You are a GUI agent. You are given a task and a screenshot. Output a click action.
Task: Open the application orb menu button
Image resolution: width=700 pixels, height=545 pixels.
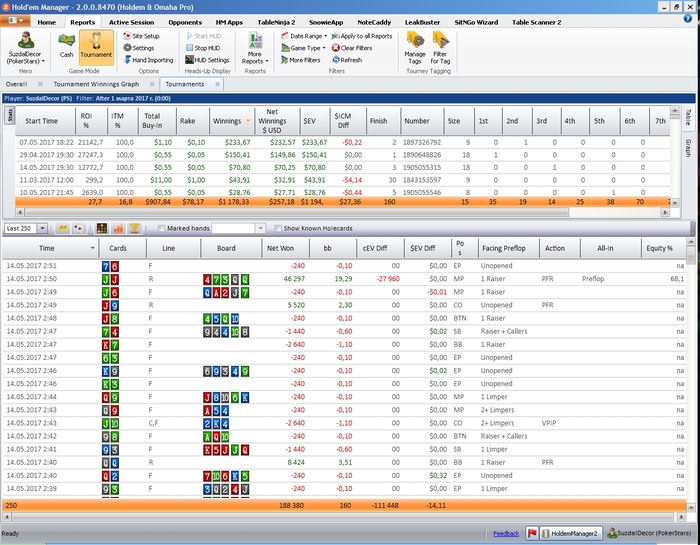15,21
